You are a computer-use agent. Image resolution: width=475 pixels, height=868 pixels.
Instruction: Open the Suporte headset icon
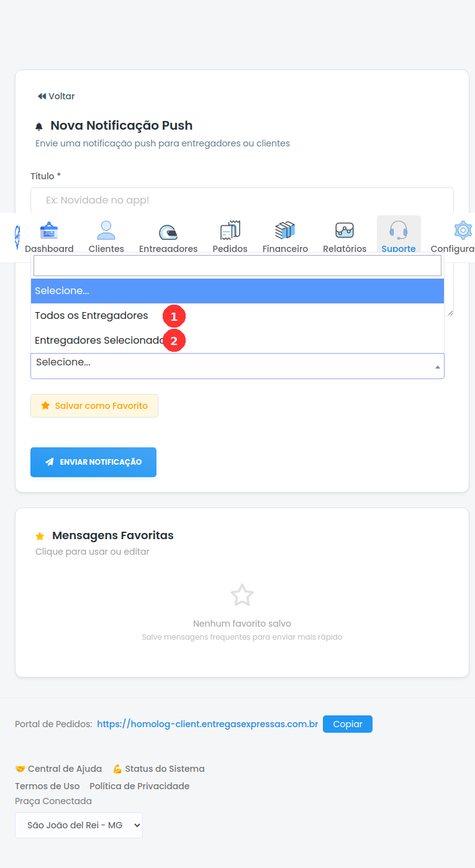point(399,231)
